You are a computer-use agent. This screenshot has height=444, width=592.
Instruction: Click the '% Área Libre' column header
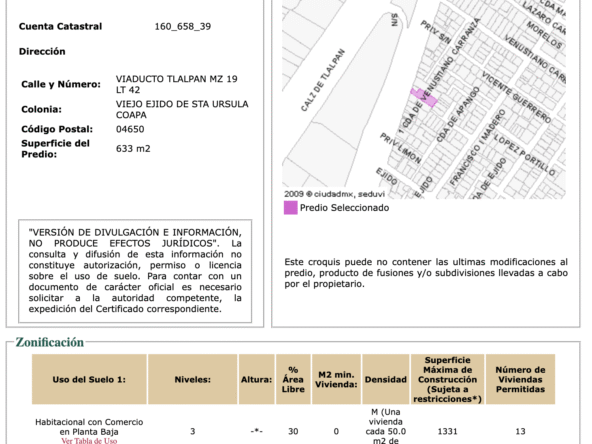[x=293, y=379]
